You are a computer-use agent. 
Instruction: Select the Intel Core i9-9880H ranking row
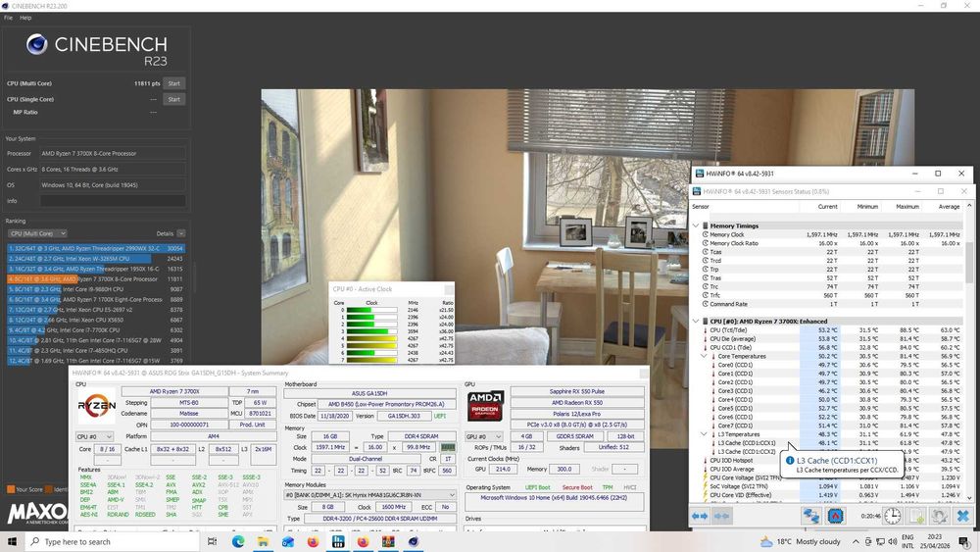coord(96,289)
